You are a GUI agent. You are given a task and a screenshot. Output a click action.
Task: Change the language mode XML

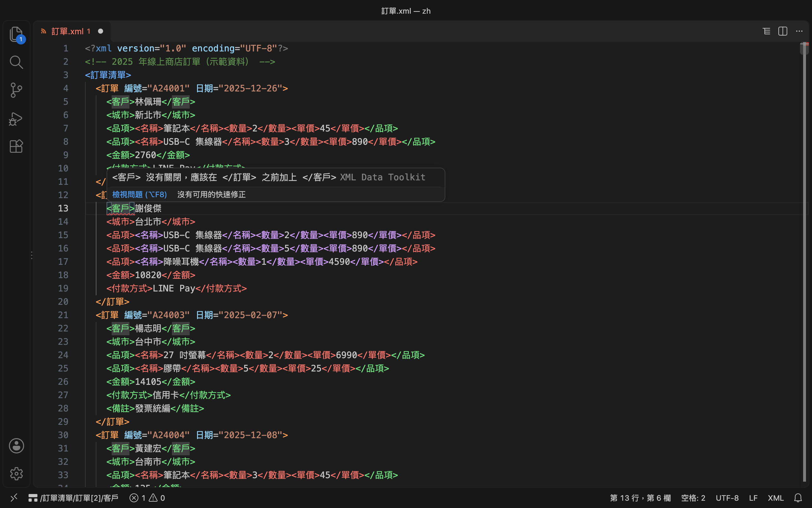tap(776, 498)
